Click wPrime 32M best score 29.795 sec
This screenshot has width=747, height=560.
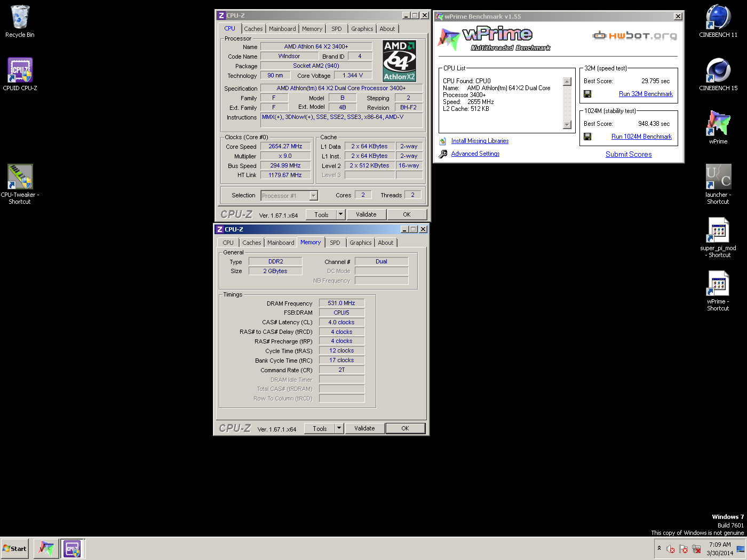655,81
